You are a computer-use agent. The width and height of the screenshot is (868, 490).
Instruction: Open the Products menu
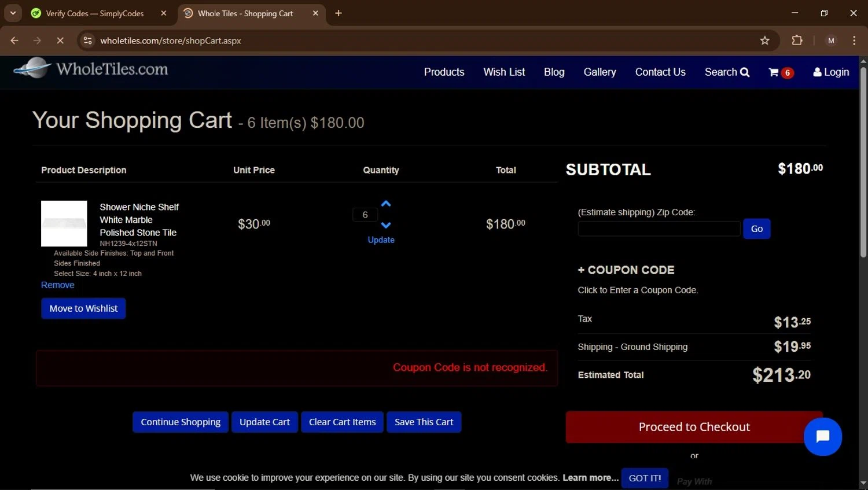444,72
